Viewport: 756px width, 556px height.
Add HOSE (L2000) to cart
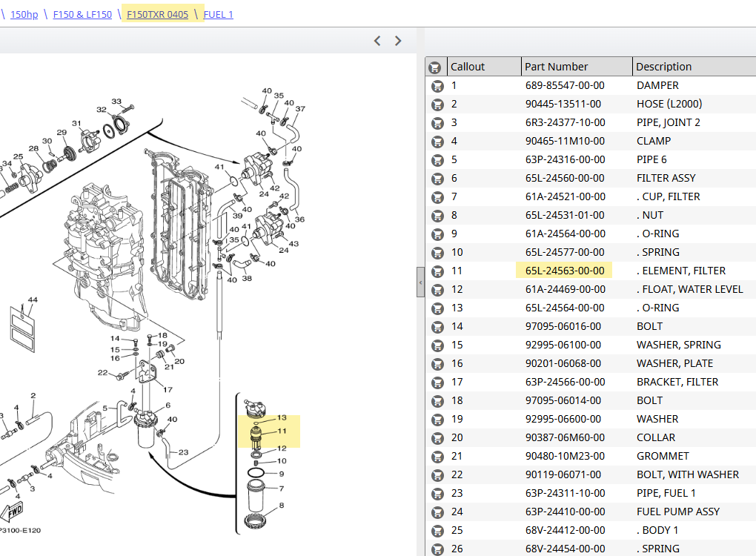coord(437,105)
